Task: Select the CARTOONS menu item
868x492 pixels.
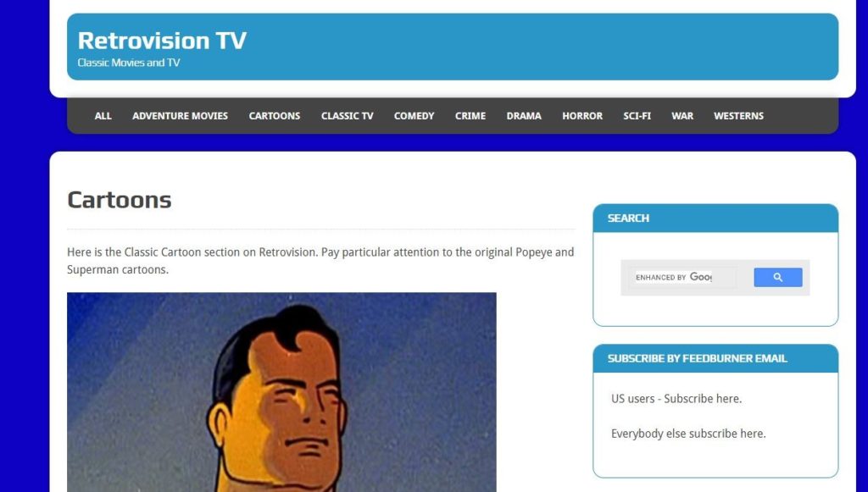Action: [x=275, y=116]
